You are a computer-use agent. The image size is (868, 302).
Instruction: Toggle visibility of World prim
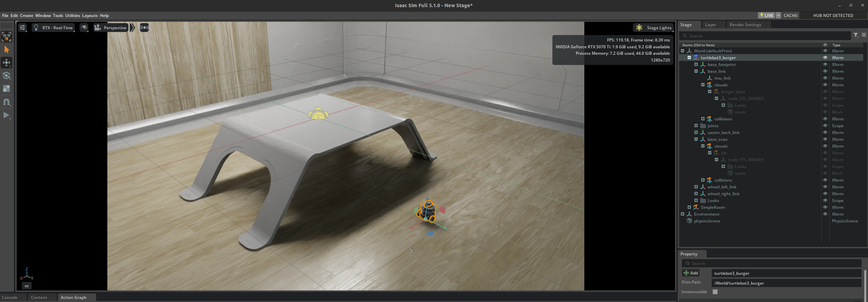(825, 51)
